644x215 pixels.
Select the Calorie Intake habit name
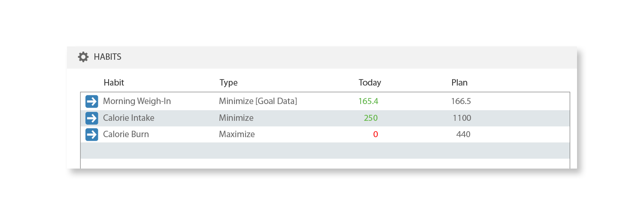coord(129,118)
